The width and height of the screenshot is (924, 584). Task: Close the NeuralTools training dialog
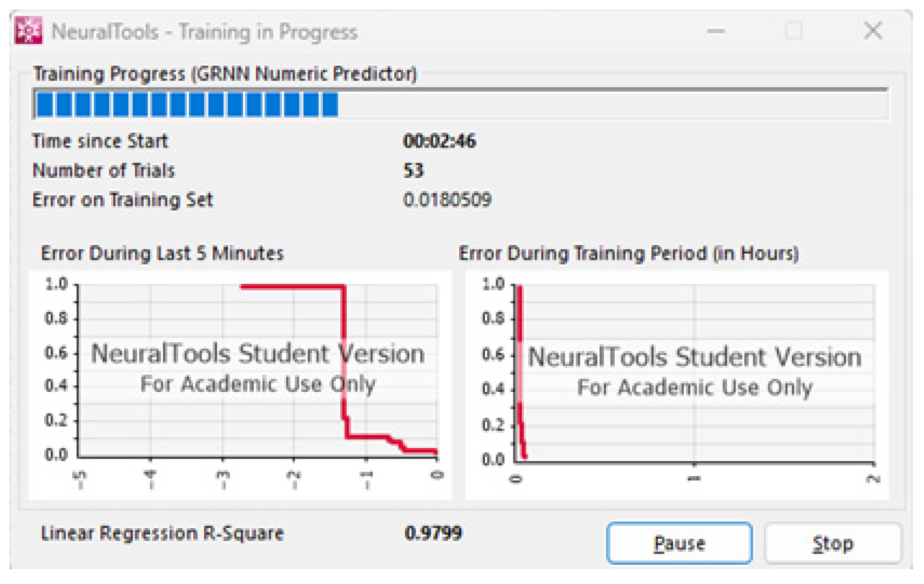pyautogui.click(x=872, y=31)
